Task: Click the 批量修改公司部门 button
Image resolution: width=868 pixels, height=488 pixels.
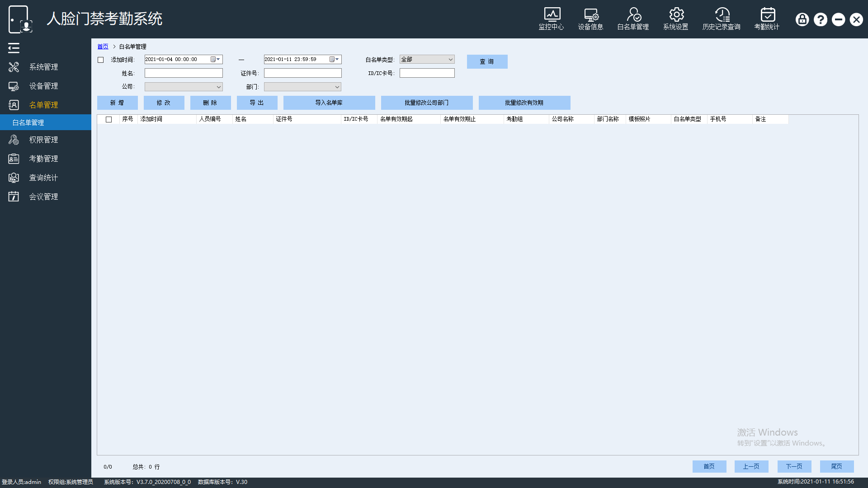Action: (427, 103)
